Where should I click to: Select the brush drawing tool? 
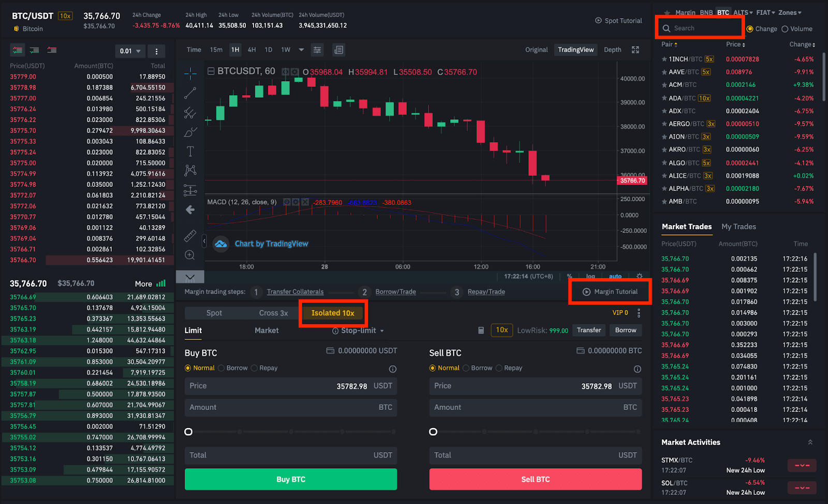click(190, 132)
